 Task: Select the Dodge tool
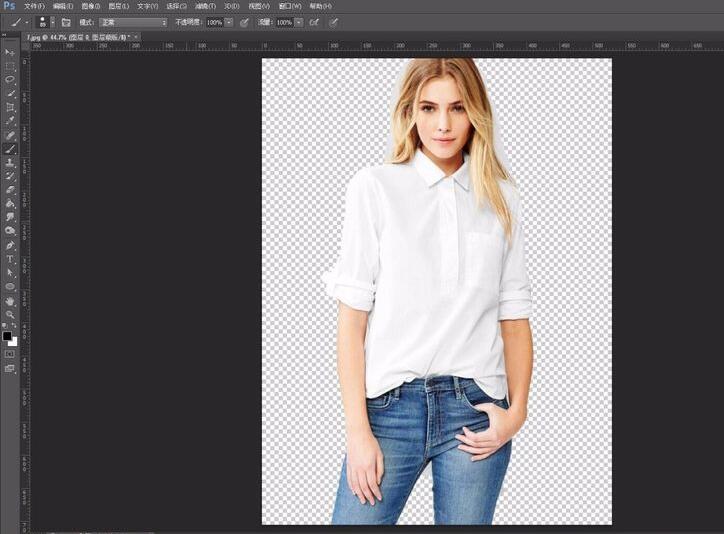click(x=10, y=231)
